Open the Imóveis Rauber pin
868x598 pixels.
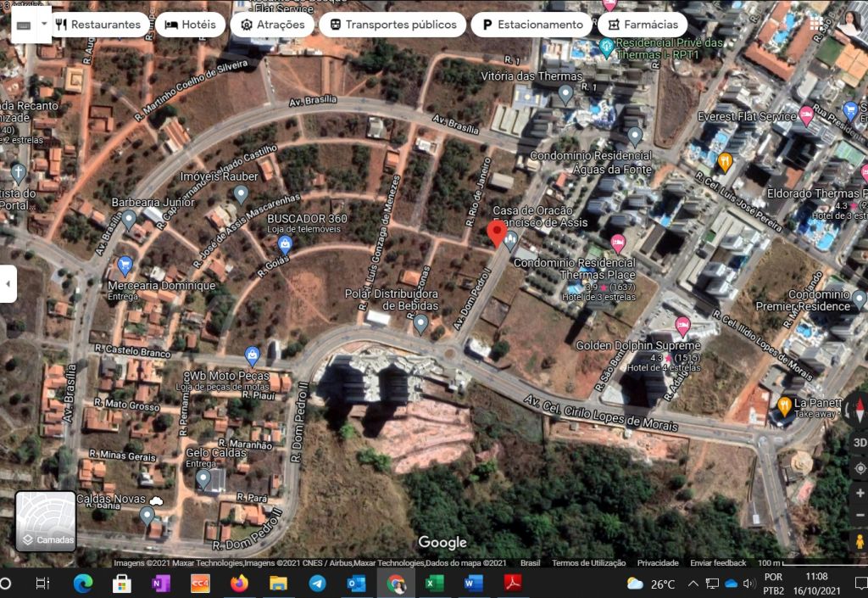click(x=240, y=194)
